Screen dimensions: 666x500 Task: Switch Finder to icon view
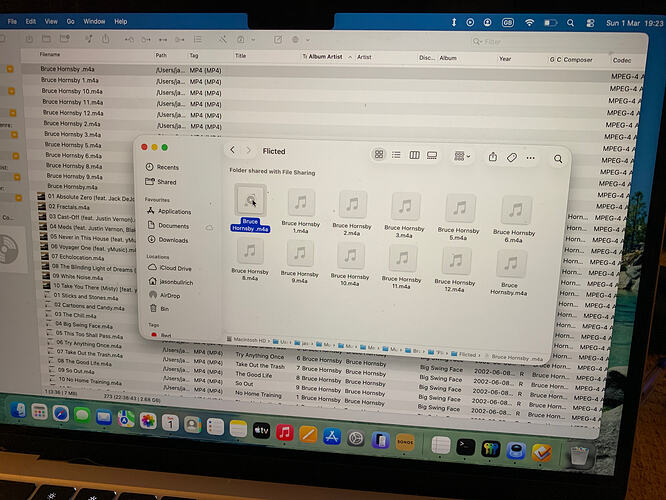coord(379,154)
